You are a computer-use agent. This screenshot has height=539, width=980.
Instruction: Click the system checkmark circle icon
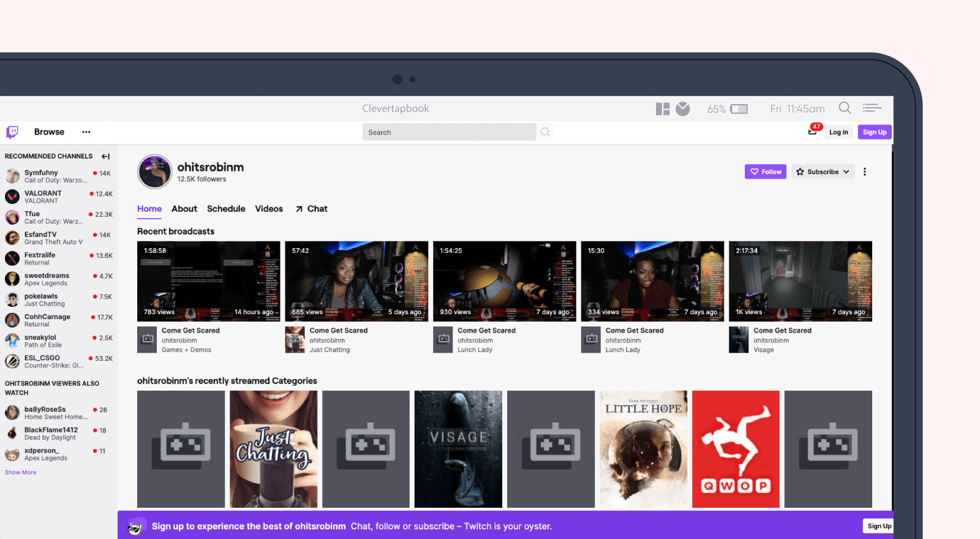(x=683, y=109)
